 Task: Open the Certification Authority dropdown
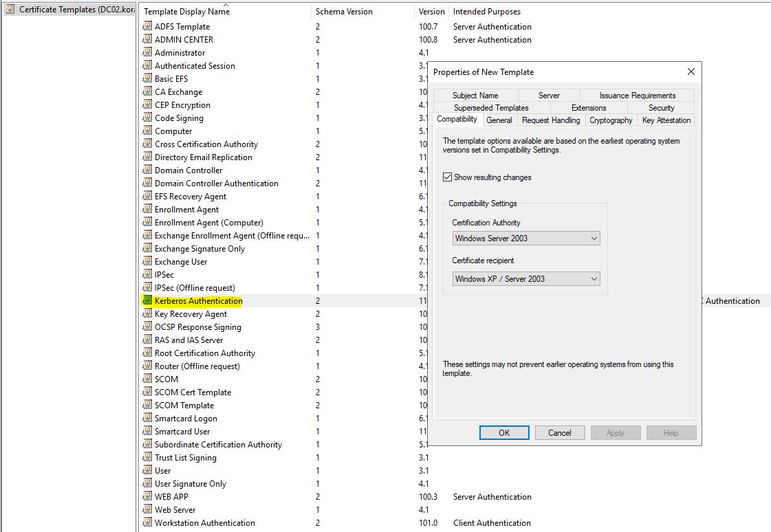click(526, 239)
